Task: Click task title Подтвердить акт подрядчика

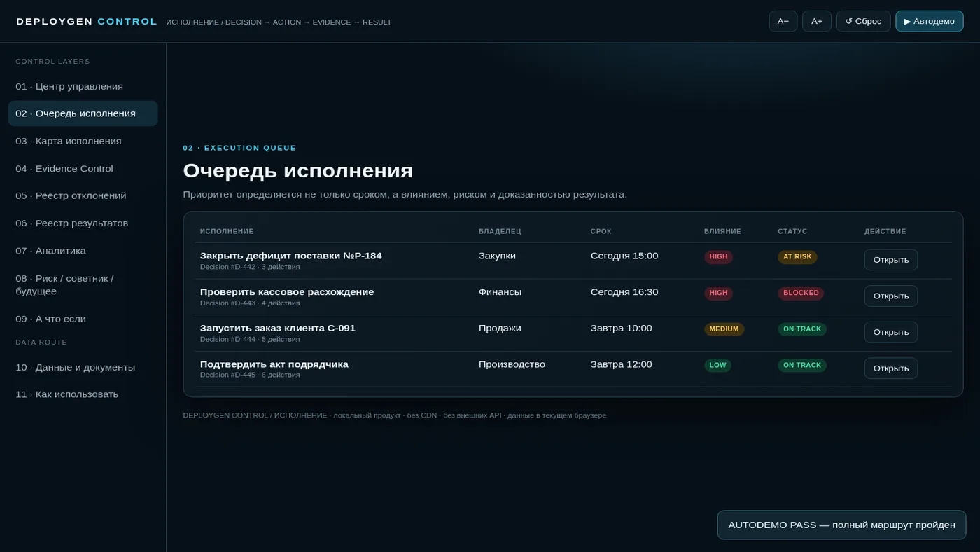Action: point(274,364)
